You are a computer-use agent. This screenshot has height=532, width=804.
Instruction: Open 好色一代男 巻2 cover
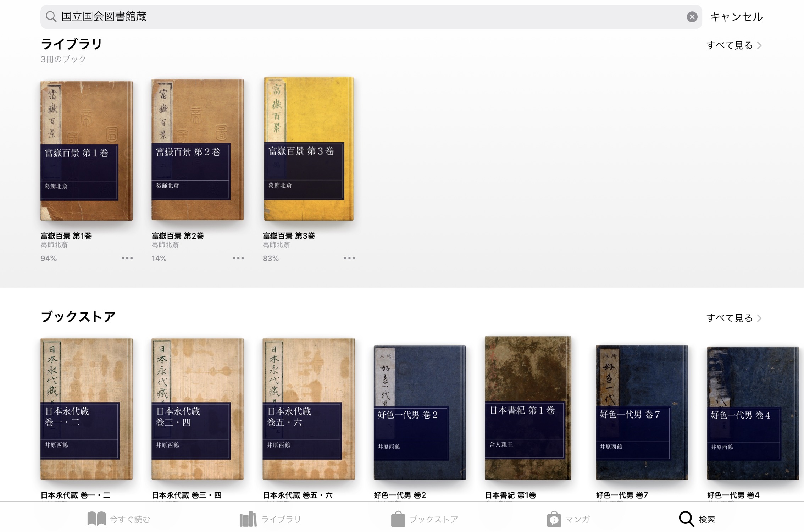(420, 412)
